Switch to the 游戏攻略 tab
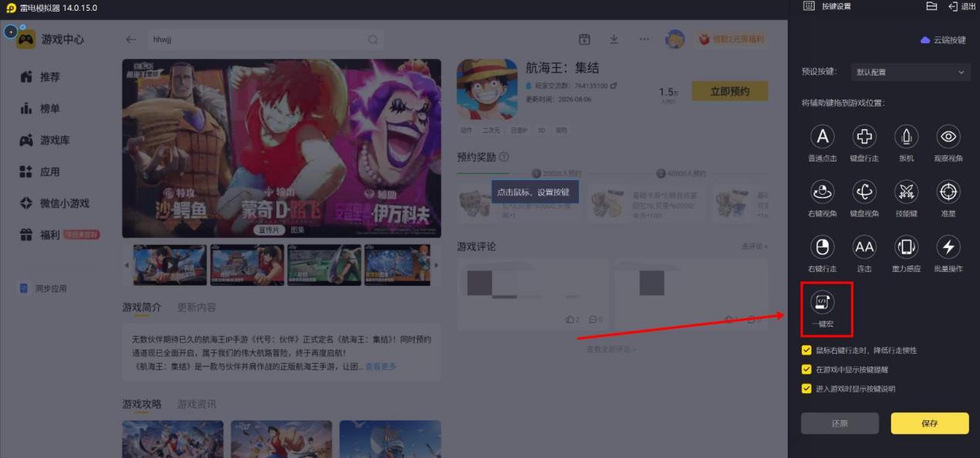The image size is (980, 458). [x=142, y=404]
